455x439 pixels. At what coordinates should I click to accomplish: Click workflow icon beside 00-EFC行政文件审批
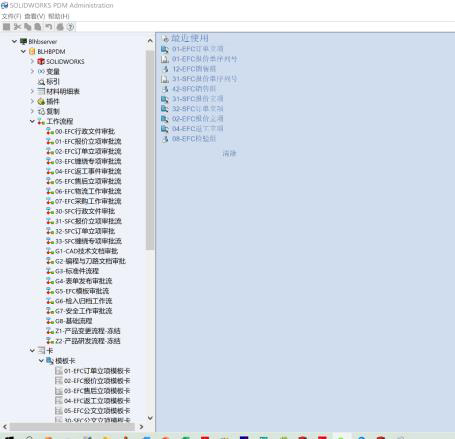[x=50, y=131]
